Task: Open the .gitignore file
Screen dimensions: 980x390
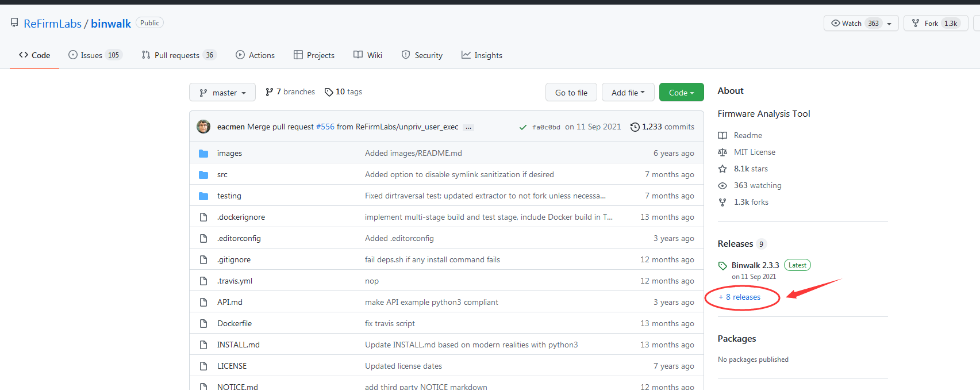Action: (x=234, y=260)
